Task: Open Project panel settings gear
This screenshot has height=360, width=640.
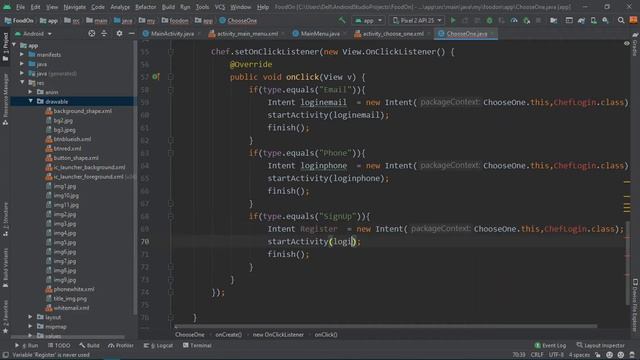Action: [119, 33]
